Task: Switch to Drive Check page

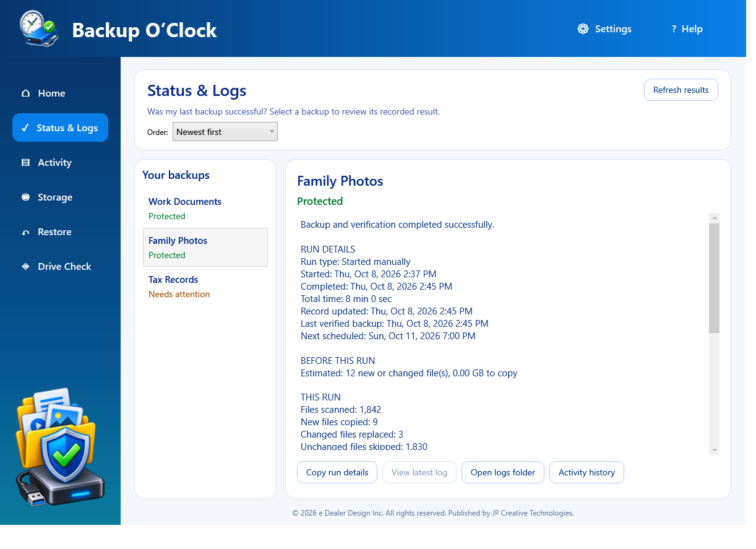Action: click(x=60, y=267)
